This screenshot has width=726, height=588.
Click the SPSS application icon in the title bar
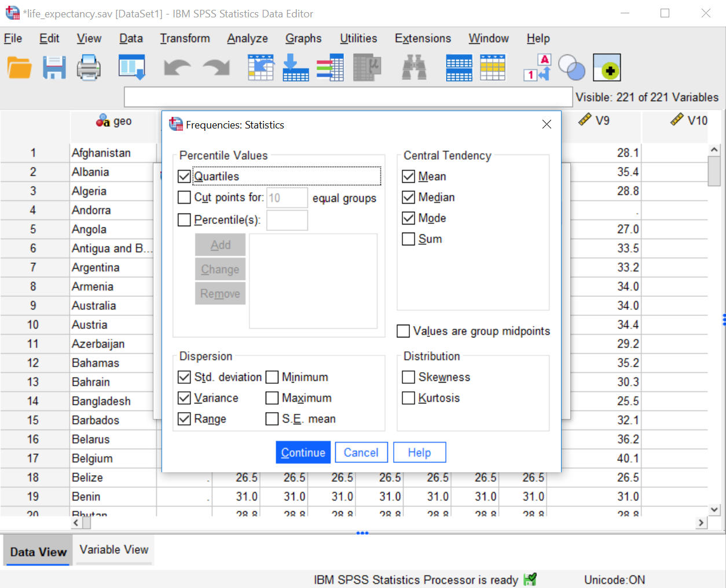(x=12, y=13)
